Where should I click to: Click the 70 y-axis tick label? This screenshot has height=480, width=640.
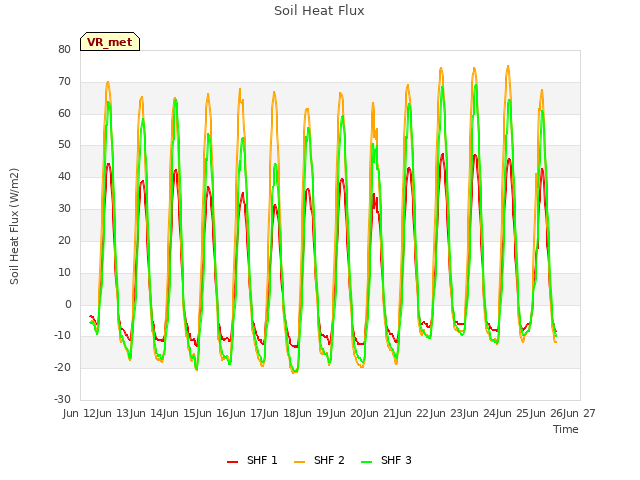pos(64,82)
